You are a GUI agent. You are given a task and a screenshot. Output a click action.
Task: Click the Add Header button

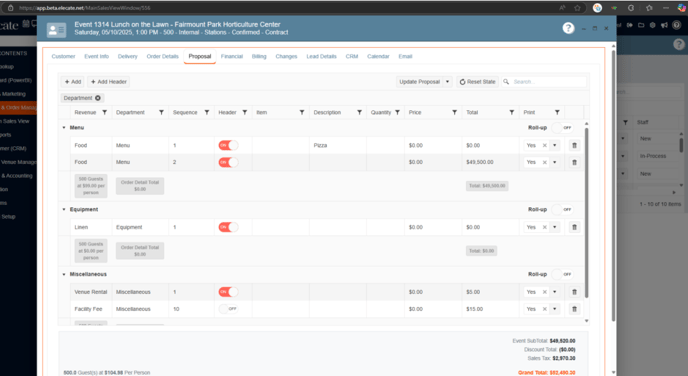pyautogui.click(x=108, y=82)
